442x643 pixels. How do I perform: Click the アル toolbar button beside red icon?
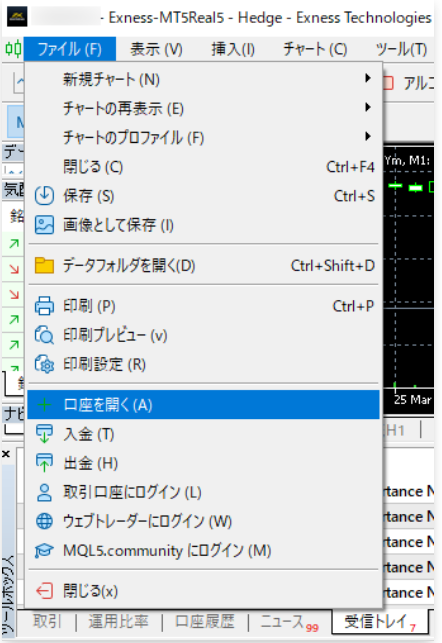pos(417,83)
